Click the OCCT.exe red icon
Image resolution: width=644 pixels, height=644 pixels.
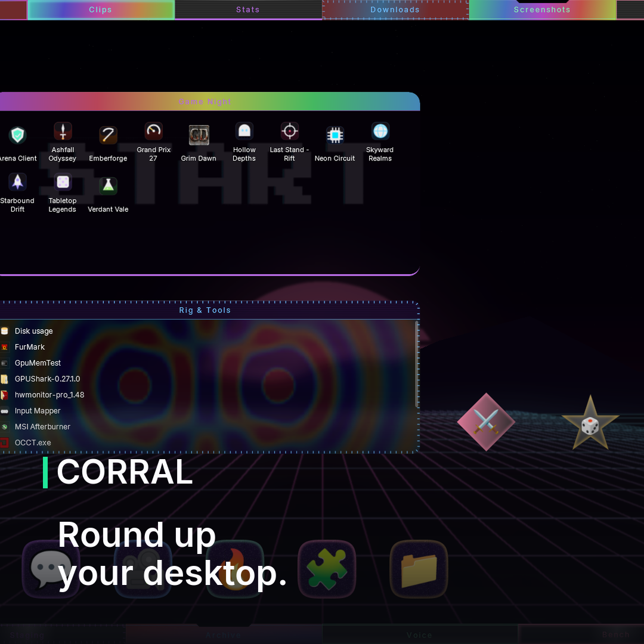(4, 442)
